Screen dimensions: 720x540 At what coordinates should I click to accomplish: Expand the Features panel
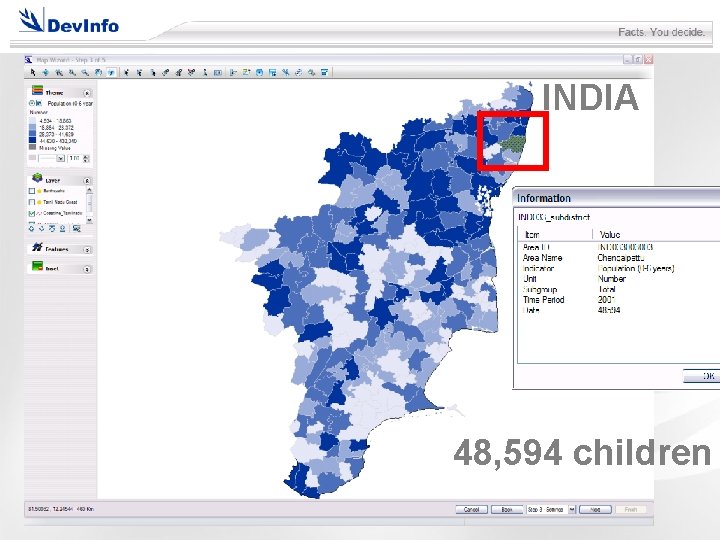point(87,250)
